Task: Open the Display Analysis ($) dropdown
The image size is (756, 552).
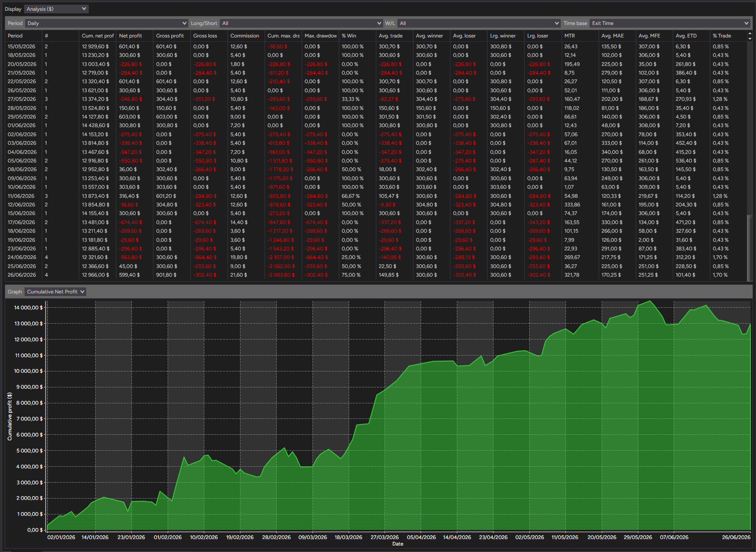Action: (x=56, y=9)
